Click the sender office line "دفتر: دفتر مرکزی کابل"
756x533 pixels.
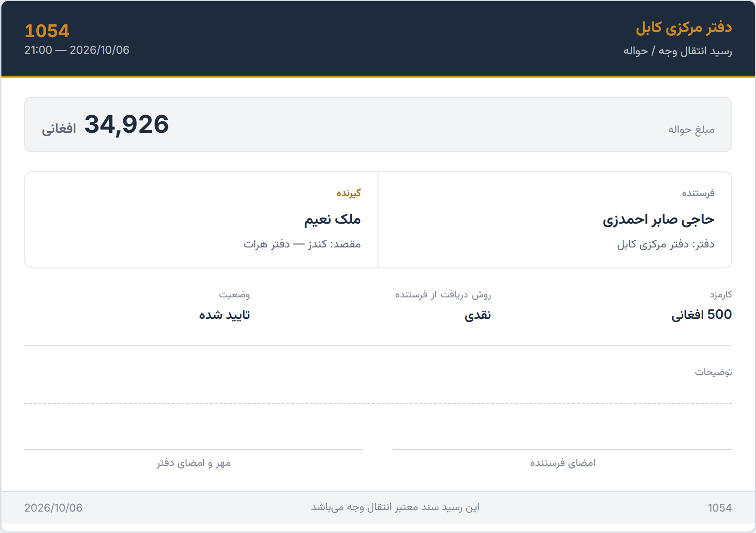pyautogui.click(x=666, y=244)
